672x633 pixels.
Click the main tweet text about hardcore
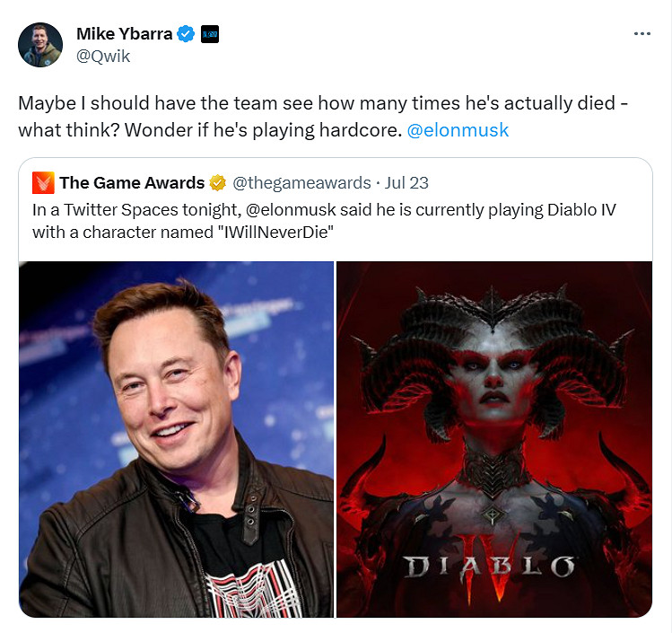(323, 117)
